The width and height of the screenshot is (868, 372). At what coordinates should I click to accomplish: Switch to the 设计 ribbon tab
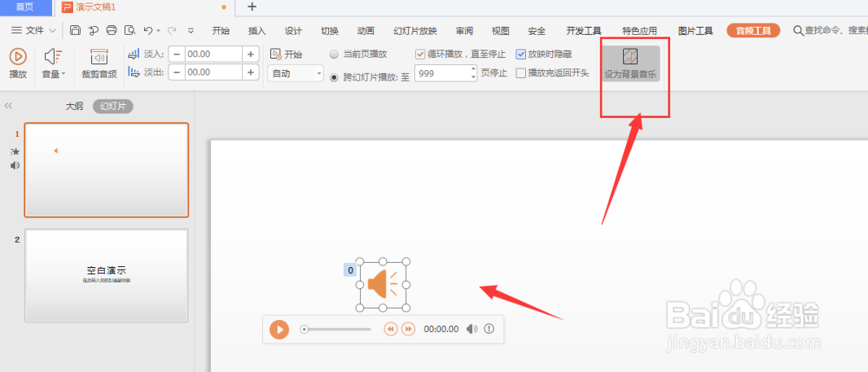tap(293, 31)
